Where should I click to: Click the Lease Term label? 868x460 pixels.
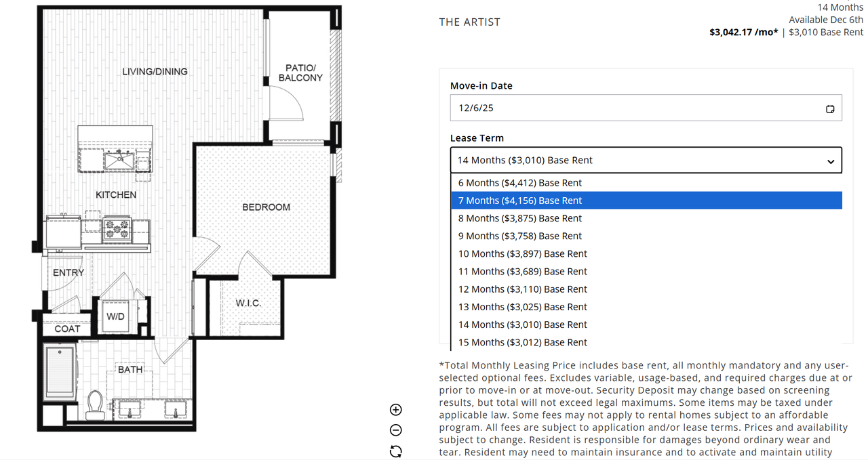coord(477,138)
